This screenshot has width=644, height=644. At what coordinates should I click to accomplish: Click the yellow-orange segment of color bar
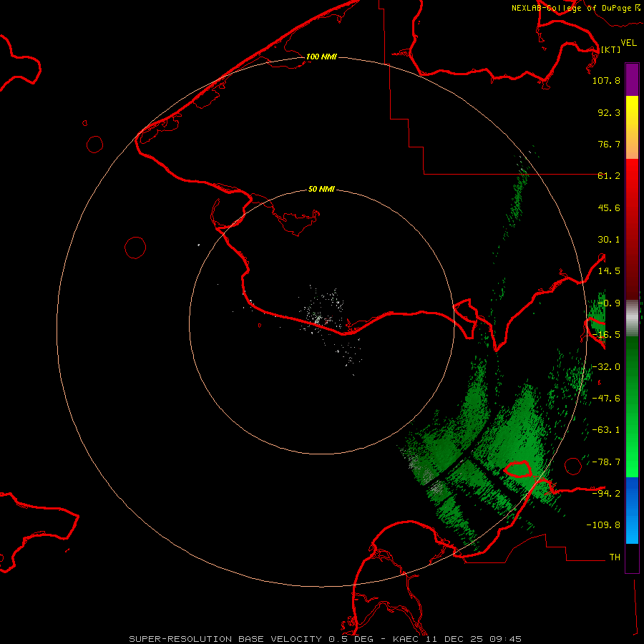coord(632,127)
